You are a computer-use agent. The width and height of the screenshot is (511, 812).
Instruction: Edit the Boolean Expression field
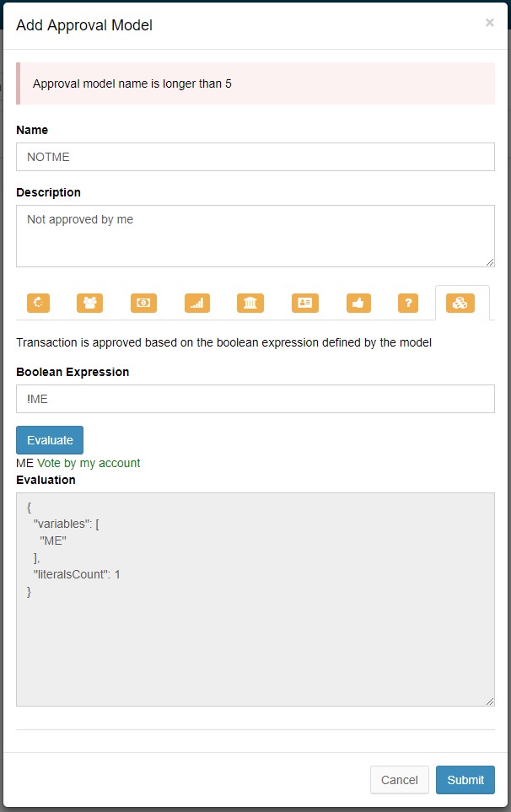point(255,399)
